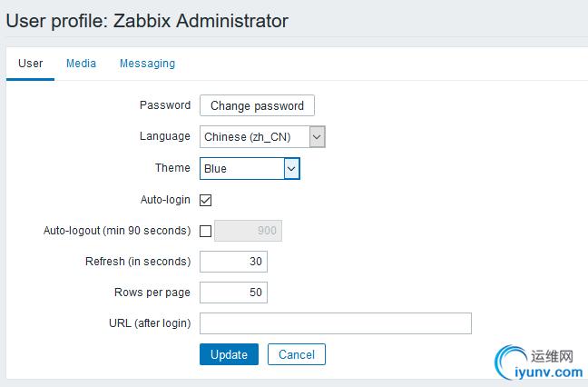Open the Theme dropdown showing Blue
Viewport: 588px width, 387px height.
[x=250, y=169]
